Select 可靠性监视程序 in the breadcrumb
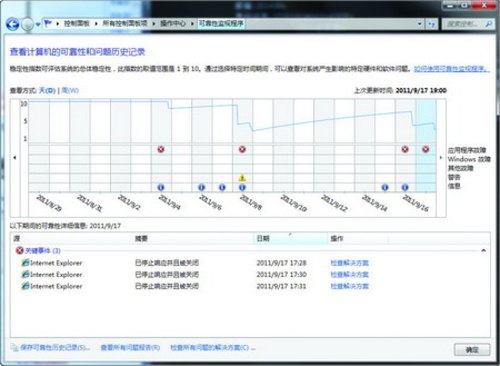The image size is (500, 366). coord(221,23)
